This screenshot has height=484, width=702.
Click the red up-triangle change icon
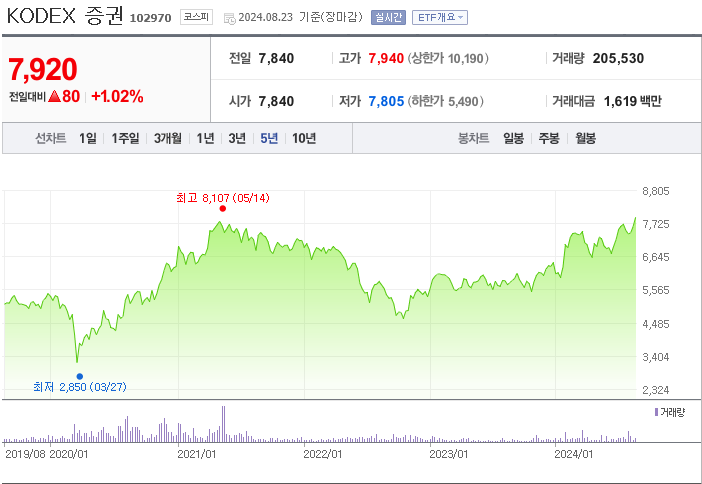[54, 96]
